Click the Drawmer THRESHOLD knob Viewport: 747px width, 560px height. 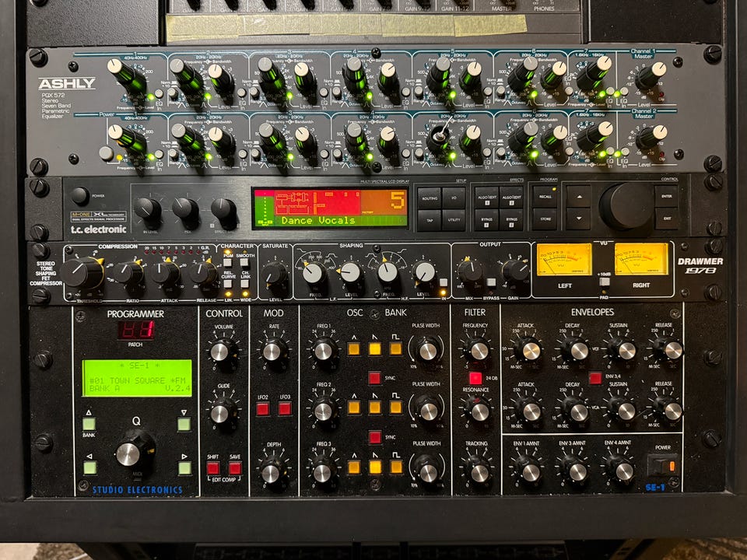coord(82,273)
